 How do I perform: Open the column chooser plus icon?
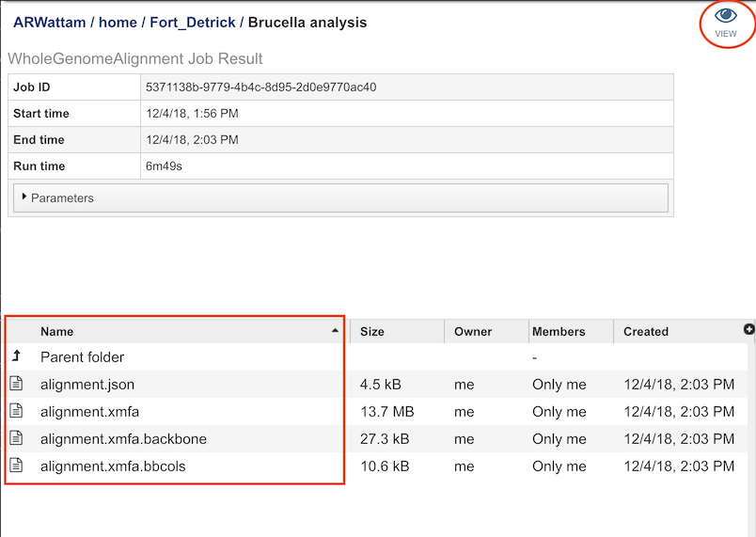click(748, 329)
